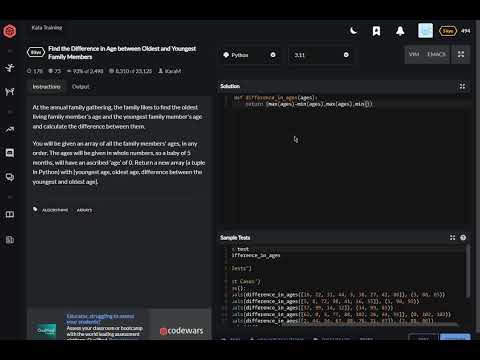Click the tags label icon
This screenshot has height=360, width=480.
pos(35,209)
